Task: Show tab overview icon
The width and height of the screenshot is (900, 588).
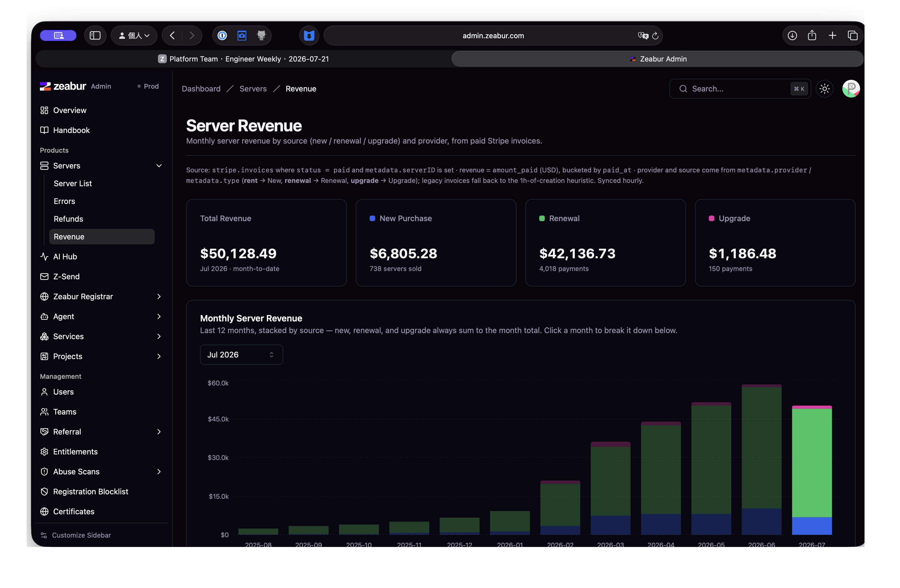Action: pyautogui.click(x=852, y=35)
